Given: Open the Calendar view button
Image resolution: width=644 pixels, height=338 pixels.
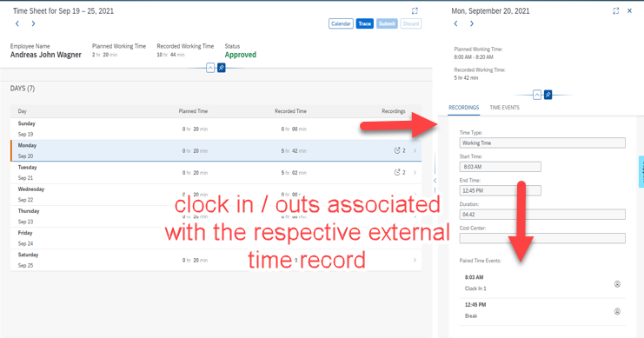Looking at the screenshot, I should [341, 23].
